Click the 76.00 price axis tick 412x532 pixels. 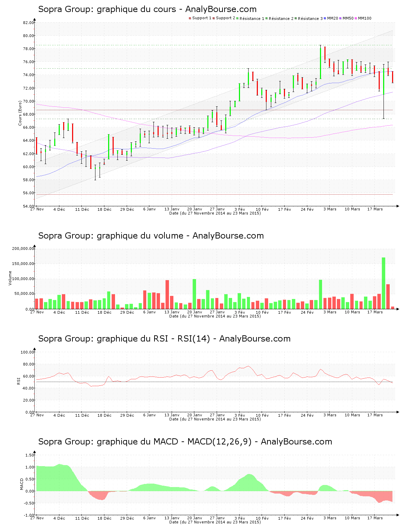28,62
